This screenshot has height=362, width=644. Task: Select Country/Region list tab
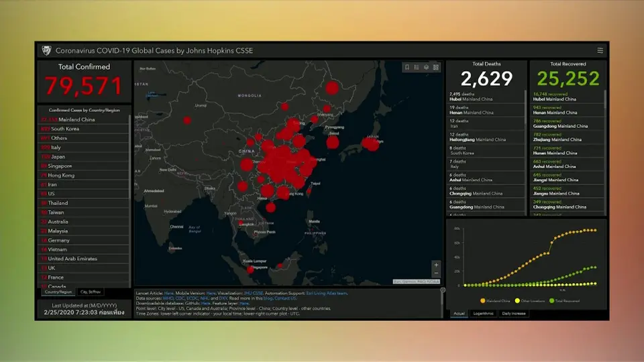pos(58,292)
